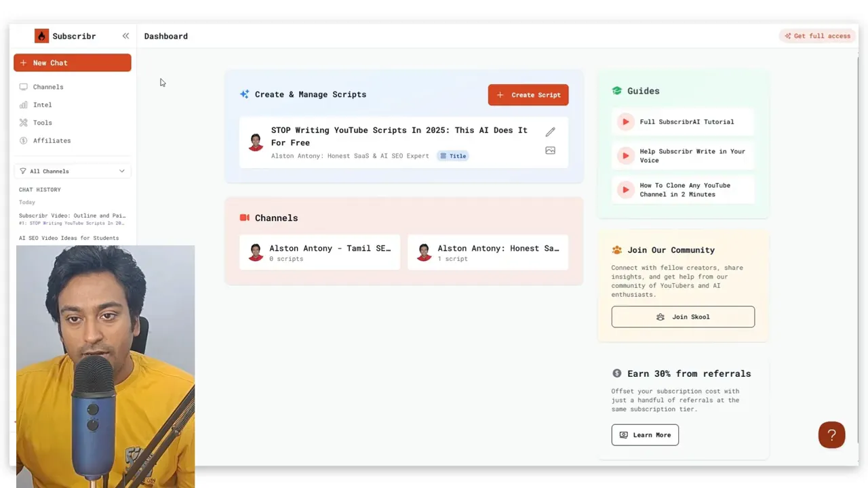Click the Tools icon in the sidebar
This screenshot has height=488, width=868.
point(22,123)
